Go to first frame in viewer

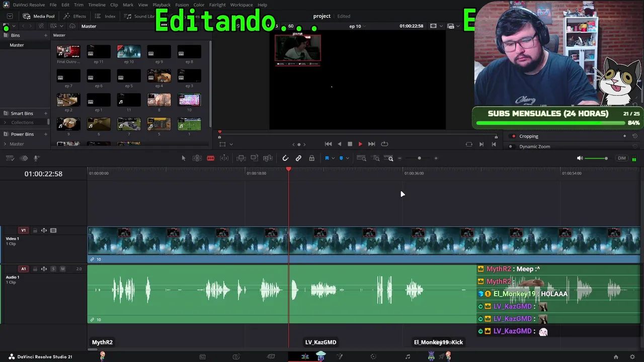[328, 144]
